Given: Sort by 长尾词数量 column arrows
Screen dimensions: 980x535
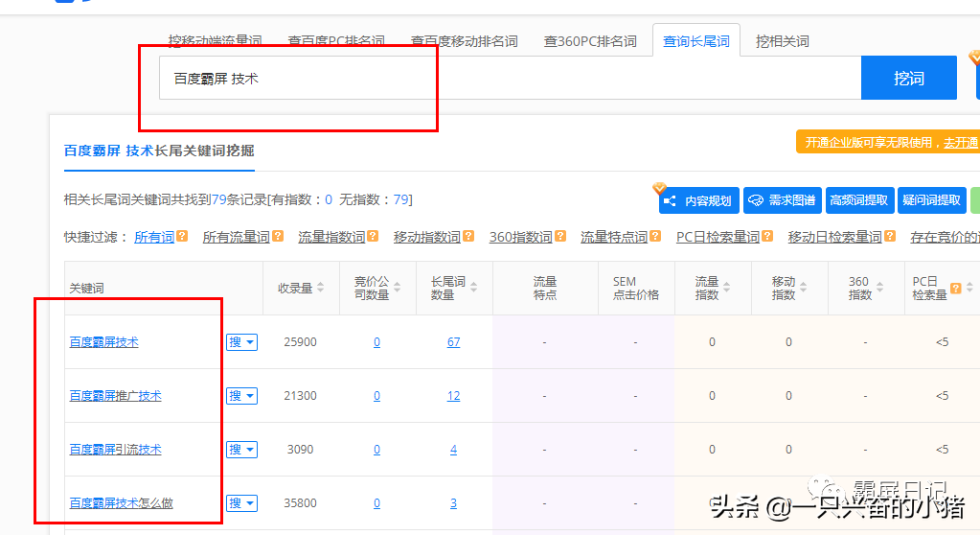Looking at the screenshot, I should pos(474,288).
